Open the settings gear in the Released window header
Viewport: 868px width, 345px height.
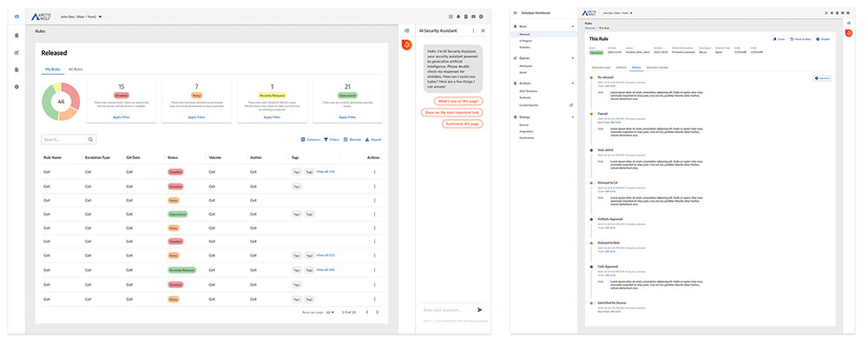click(481, 17)
